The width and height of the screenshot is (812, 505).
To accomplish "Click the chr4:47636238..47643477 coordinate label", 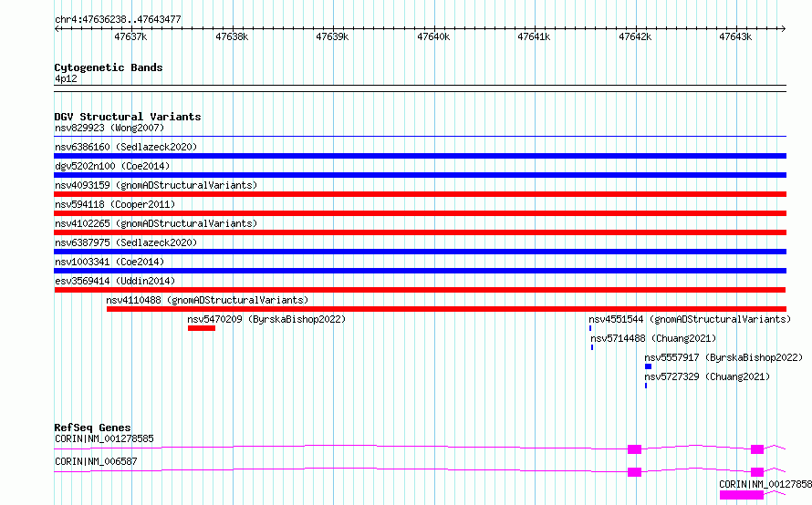I will coord(118,20).
